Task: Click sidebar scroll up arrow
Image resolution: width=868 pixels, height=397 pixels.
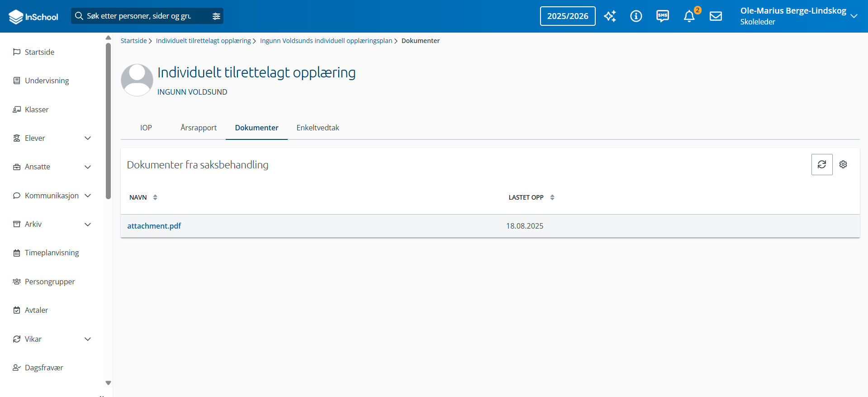Action: tap(108, 38)
